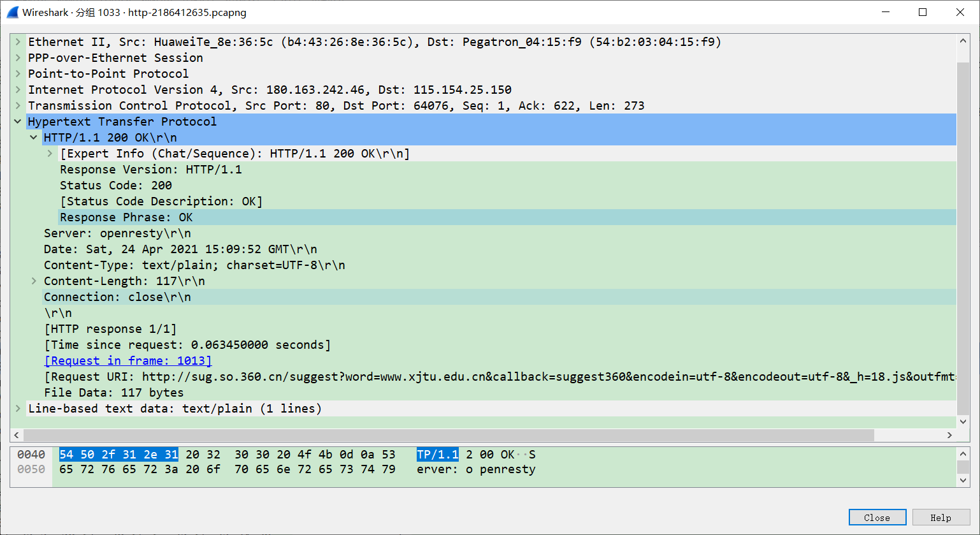
Task: Select the HTTP response 1/1 row
Action: [x=500, y=329]
